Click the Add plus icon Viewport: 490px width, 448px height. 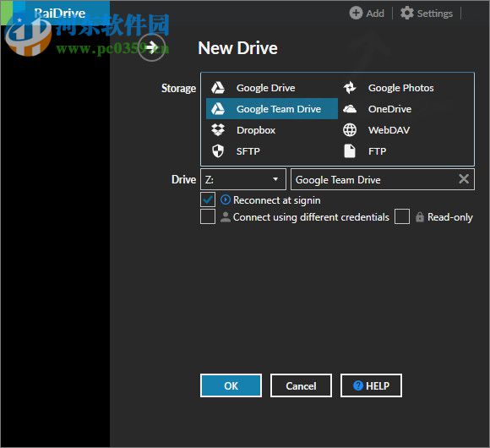coord(356,14)
